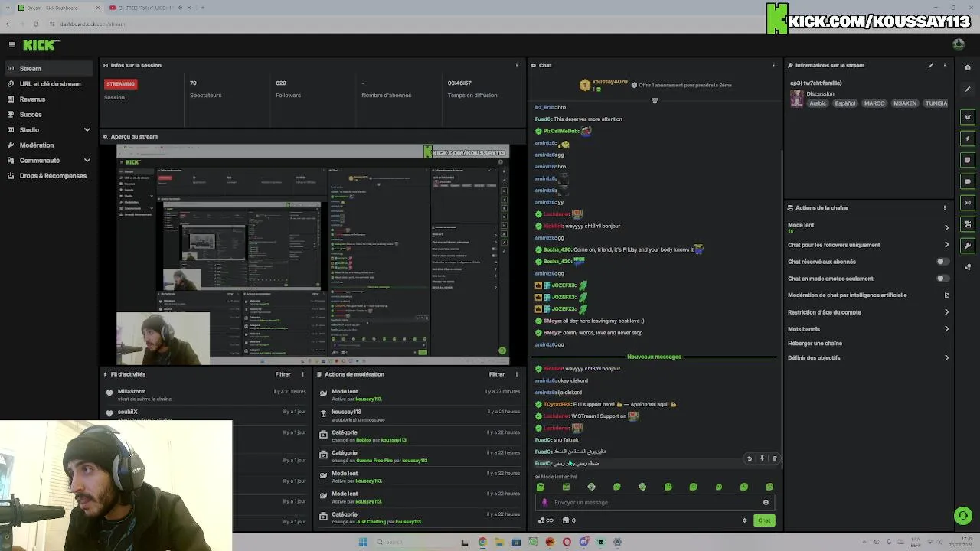Viewport: 980px width, 551px height.
Task: Reply to the hovered chat message
Action: click(x=750, y=458)
